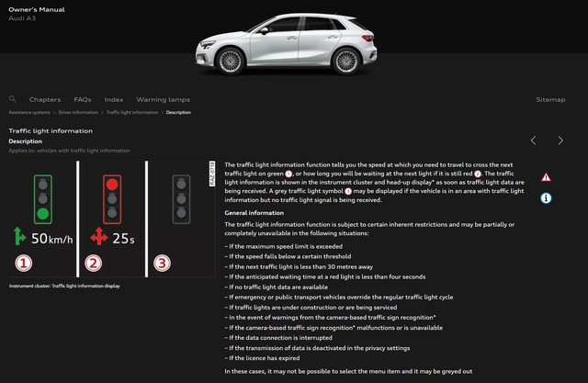
Task: Click the search magnifier icon
Action: click(12, 99)
